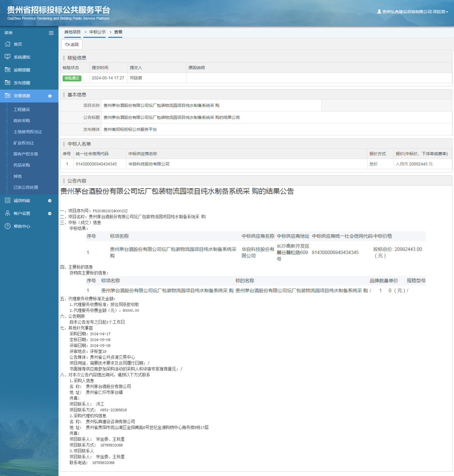Open 已发公告处理 submenu item
The width and height of the screenshot is (454, 476).
pyautogui.click(x=26, y=187)
